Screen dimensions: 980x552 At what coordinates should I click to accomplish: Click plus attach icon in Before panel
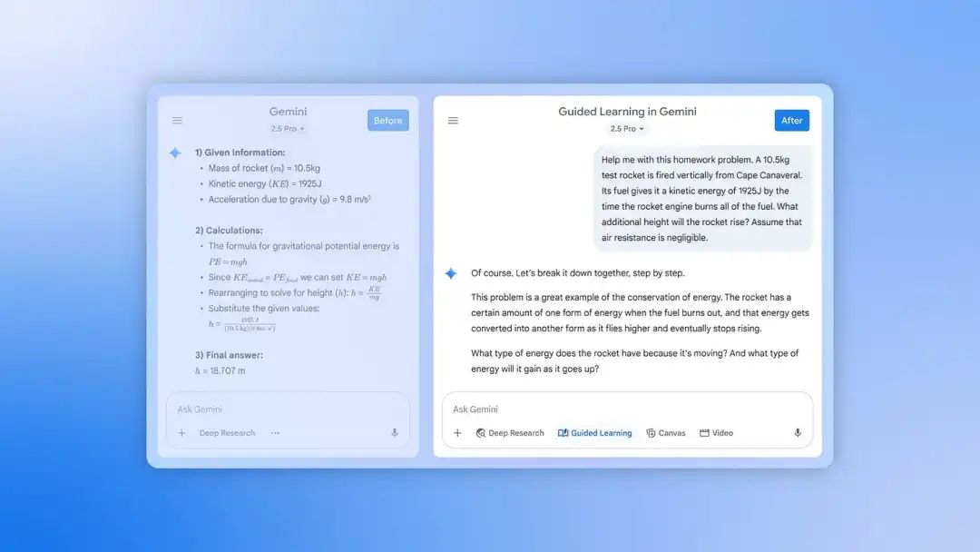click(181, 432)
